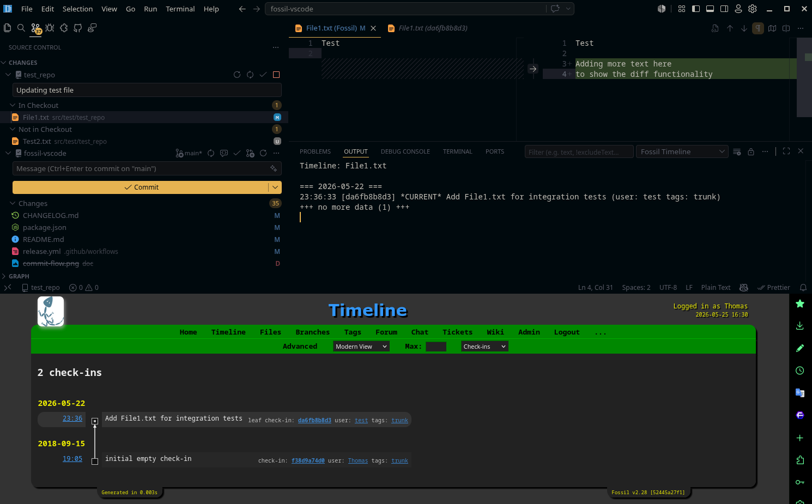Synchronize changes for fossil-vscode repository
Screen dimensions: 812x504
tap(211, 153)
